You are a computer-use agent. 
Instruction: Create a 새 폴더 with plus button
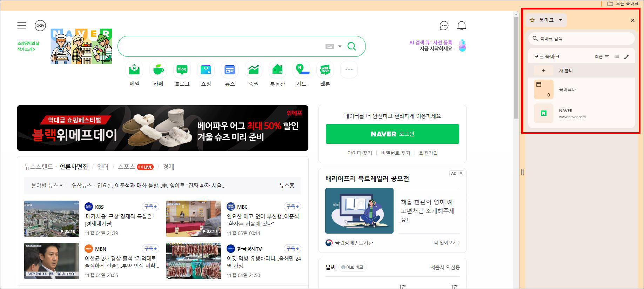(544, 70)
